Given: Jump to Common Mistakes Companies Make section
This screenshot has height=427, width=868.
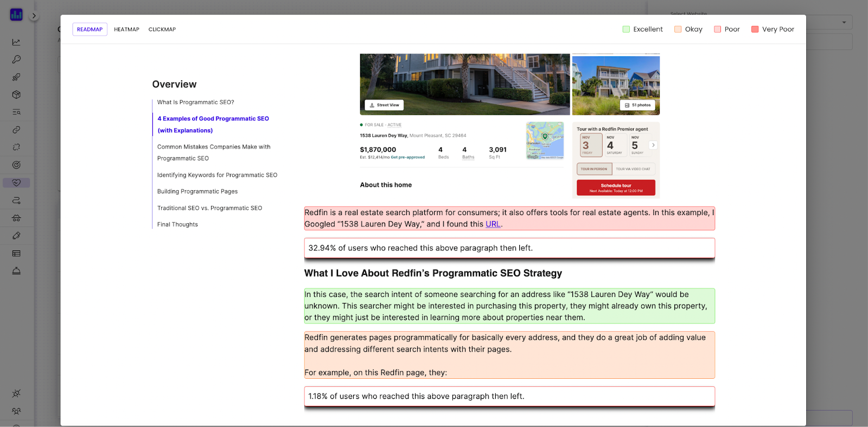Looking at the screenshot, I should 214,152.
